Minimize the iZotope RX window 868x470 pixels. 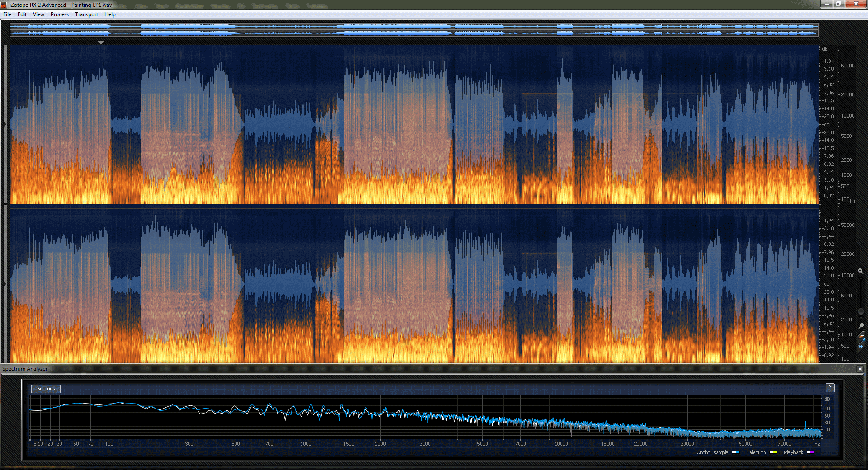827,4
